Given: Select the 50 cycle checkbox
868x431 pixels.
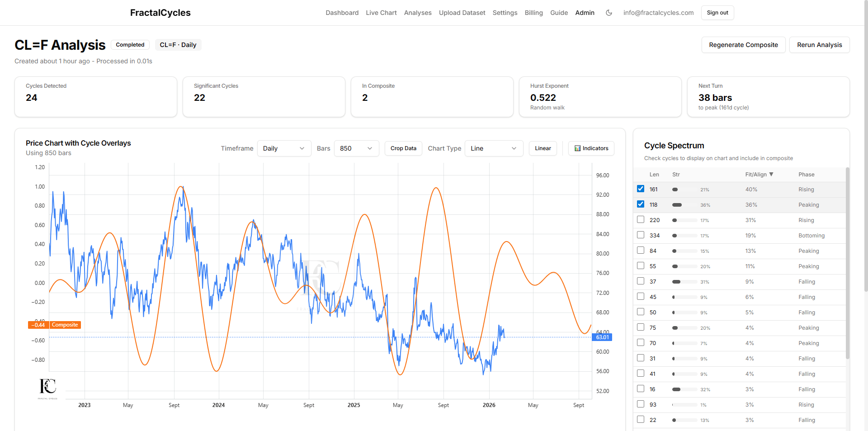Looking at the screenshot, I should pyautogui.click(x=641, y=312).
